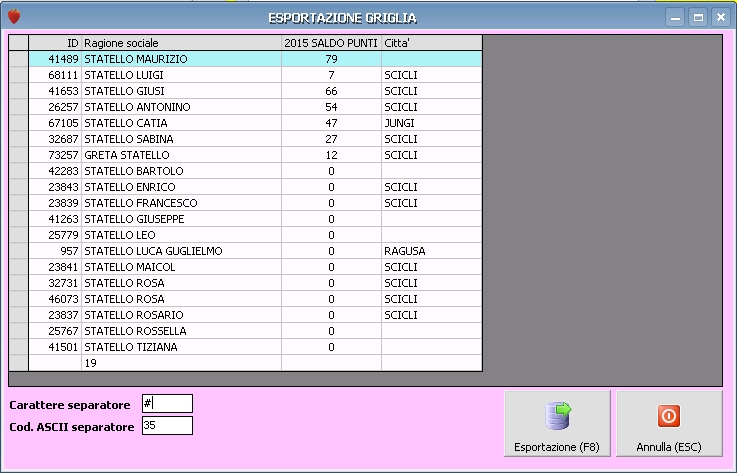Click points cell with value 27

coord(331,139)
